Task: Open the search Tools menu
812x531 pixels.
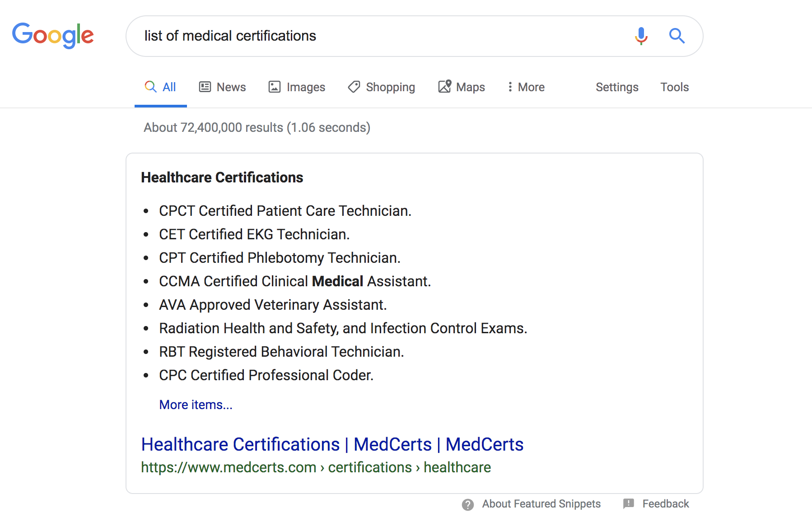Action: 674,87
